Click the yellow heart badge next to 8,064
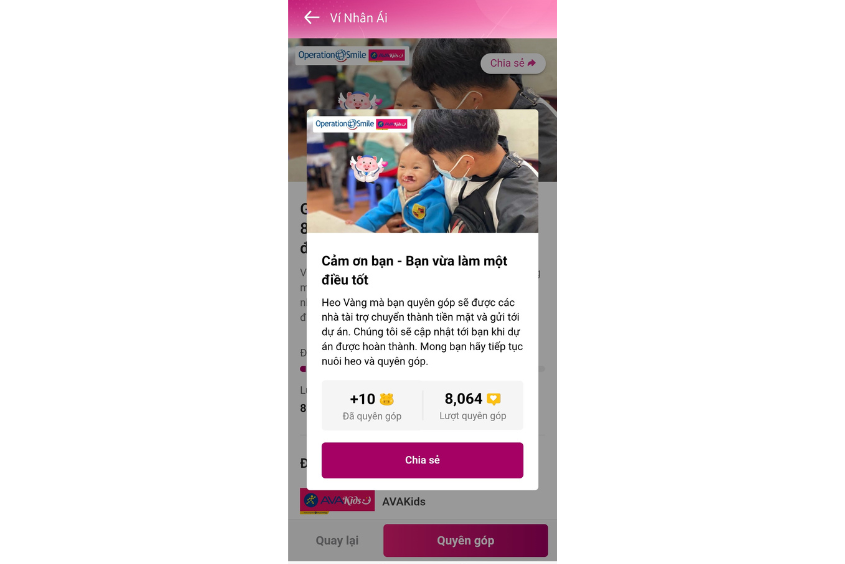The height and width of the screenshot is (564, 845). coord(494,399)
